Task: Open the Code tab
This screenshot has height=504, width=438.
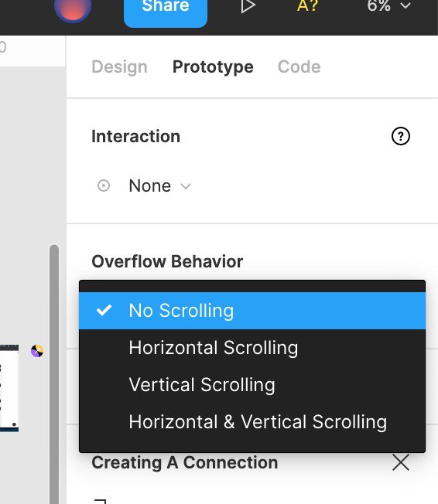Action: point(299,66)
